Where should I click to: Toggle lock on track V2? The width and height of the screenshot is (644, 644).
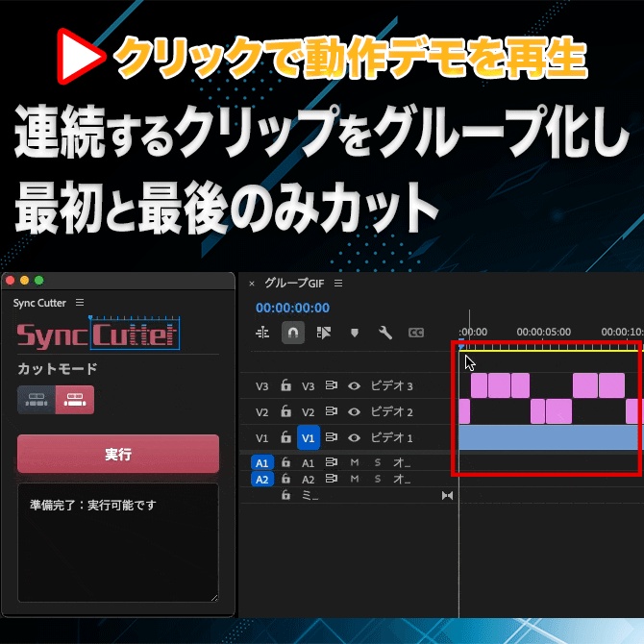pyautogui.click(x=285, y=411)
